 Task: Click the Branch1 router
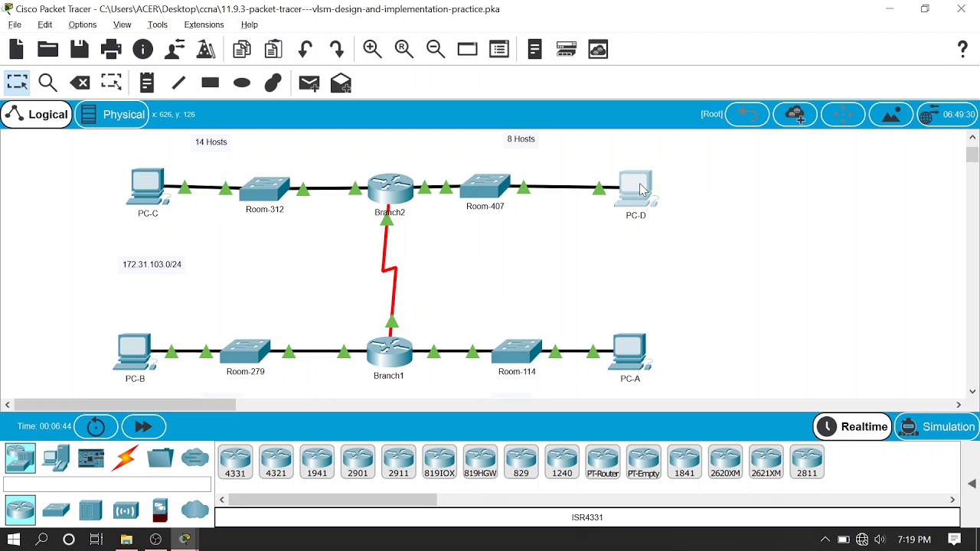pos(390,352)
